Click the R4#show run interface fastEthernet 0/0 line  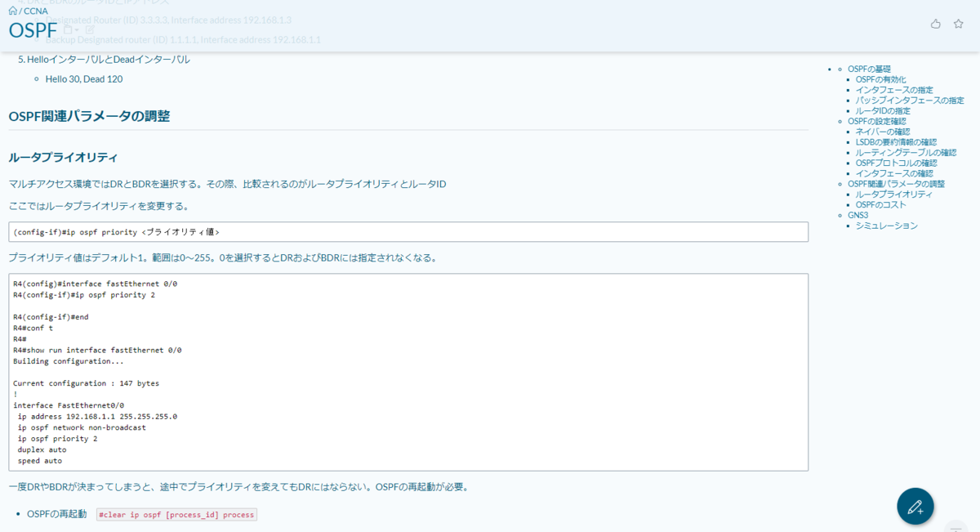(97, 350)
